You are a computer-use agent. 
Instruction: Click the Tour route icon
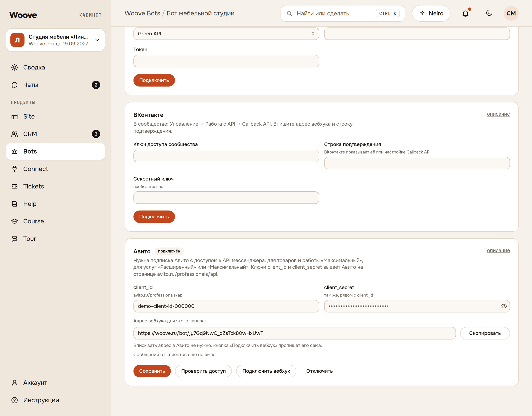click(x=15, y=238)
